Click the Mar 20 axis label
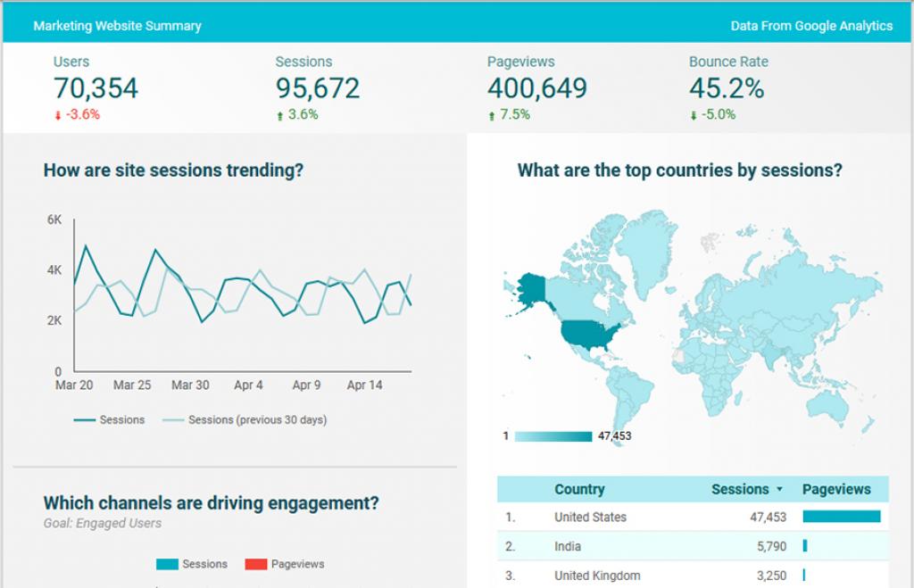Screen dimensions: 914x588 (x=74, y=385)
